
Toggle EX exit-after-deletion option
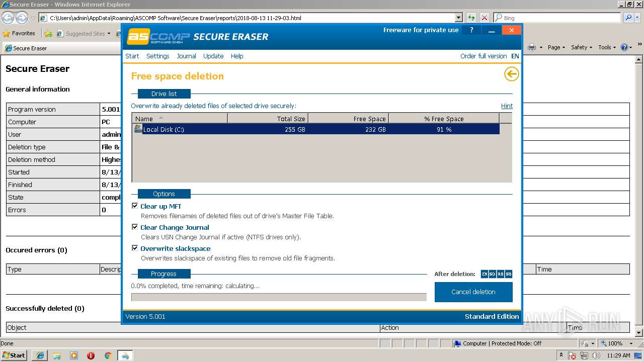click(x=485, y=274)
